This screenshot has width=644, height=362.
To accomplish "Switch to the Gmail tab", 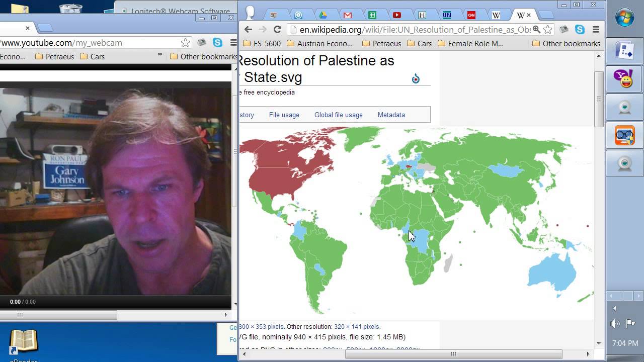I will pyautogui.click(x=348, y=15).
